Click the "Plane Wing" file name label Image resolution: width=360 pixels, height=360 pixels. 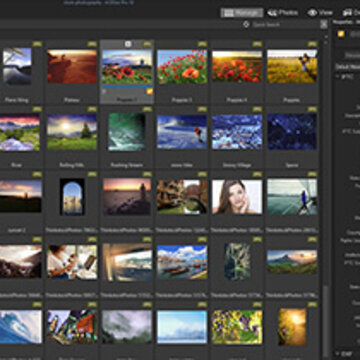click(x=17, y=100)
